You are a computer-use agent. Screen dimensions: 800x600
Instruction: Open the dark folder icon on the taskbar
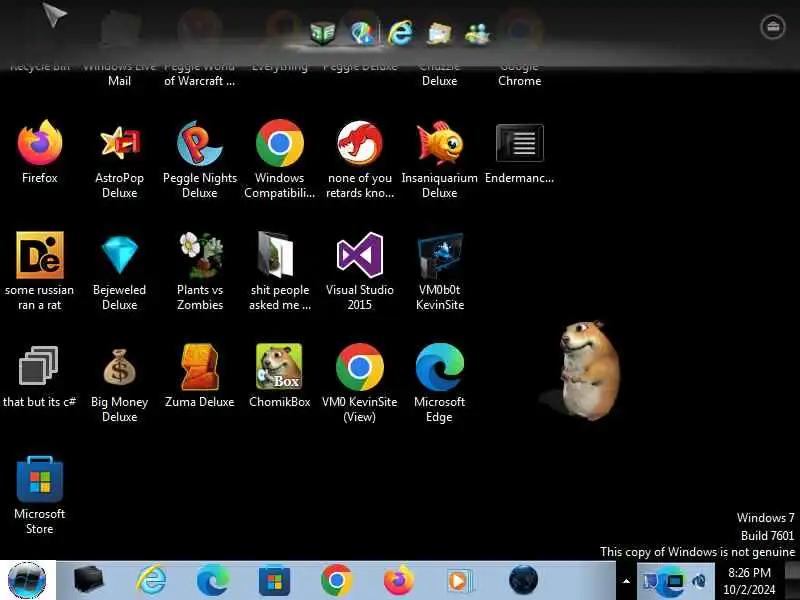[88, 580]
